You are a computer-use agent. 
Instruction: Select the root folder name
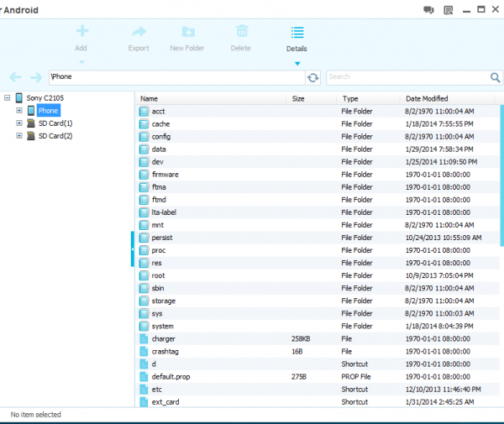point(158,275)
